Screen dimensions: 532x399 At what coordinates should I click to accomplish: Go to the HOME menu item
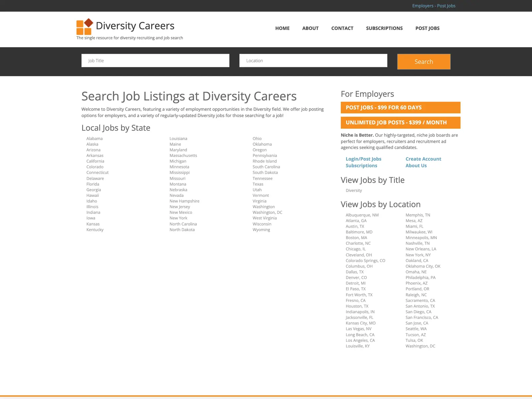[282, 28]
